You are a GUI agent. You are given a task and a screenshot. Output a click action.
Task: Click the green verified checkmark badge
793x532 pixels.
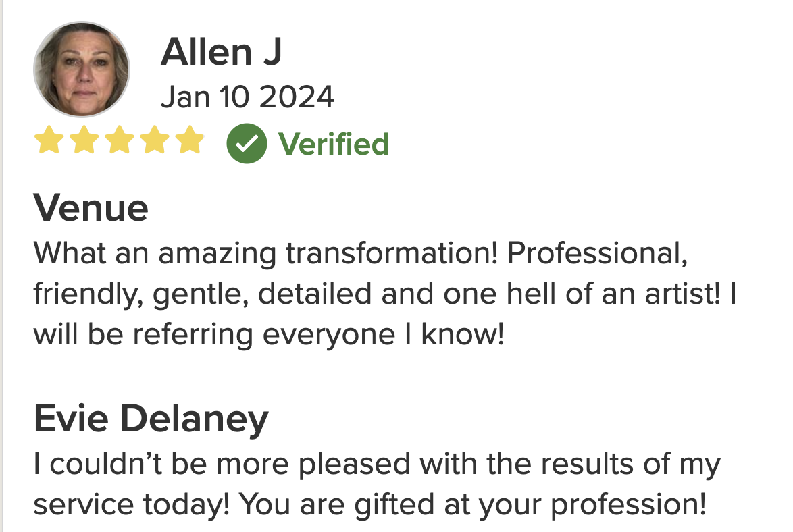click(x=247, y=143)
